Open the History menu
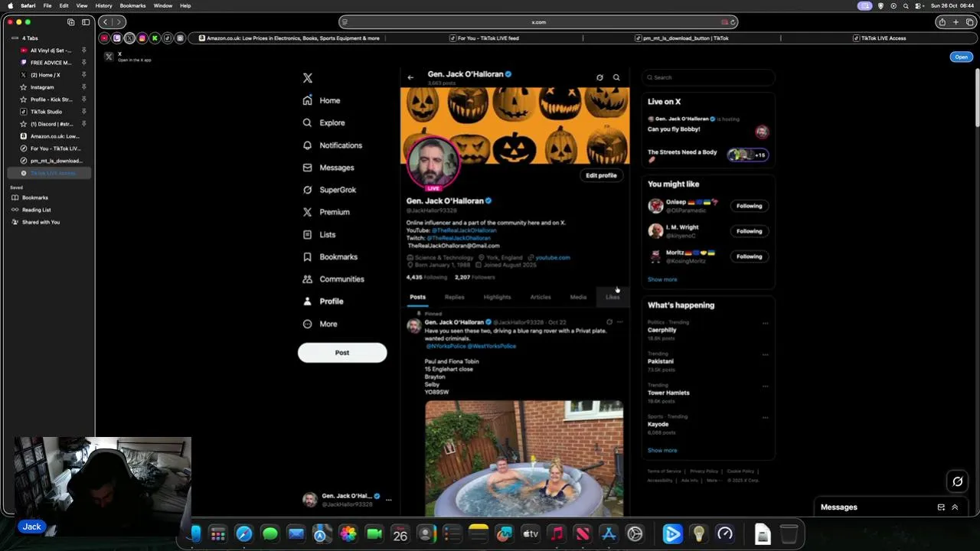 103,5
